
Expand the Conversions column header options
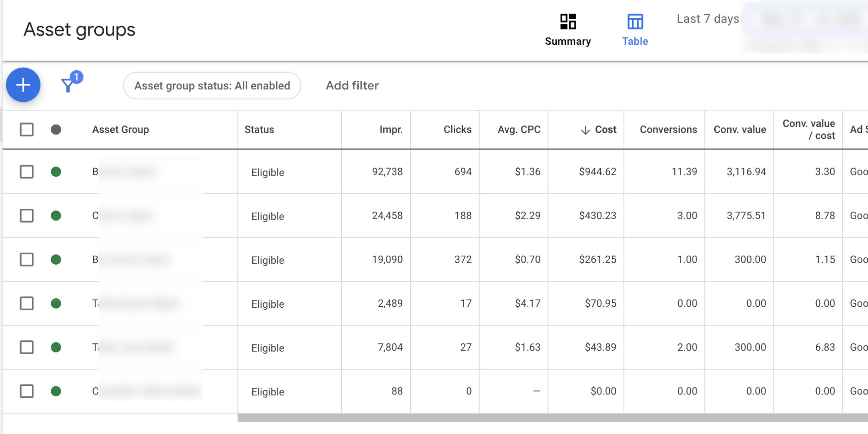(668, 129)
